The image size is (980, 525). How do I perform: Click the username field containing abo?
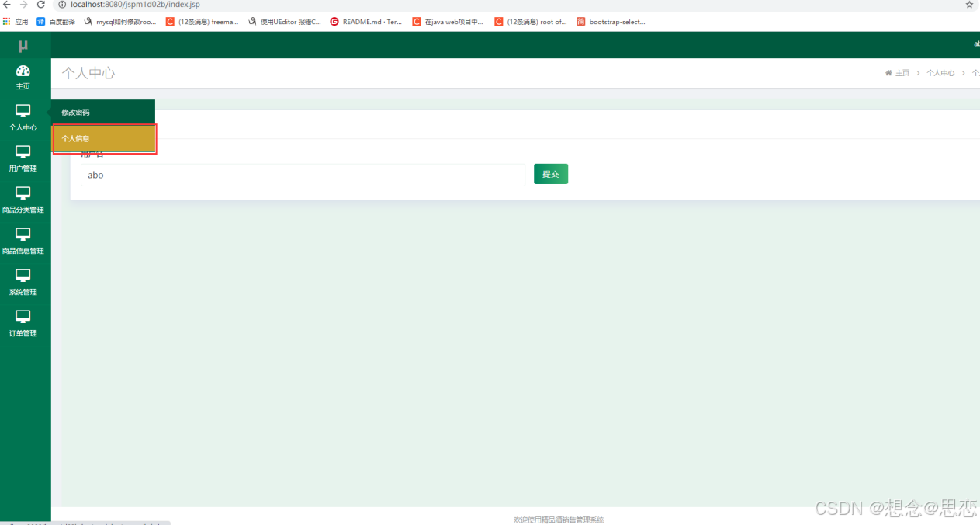(303, 175)
